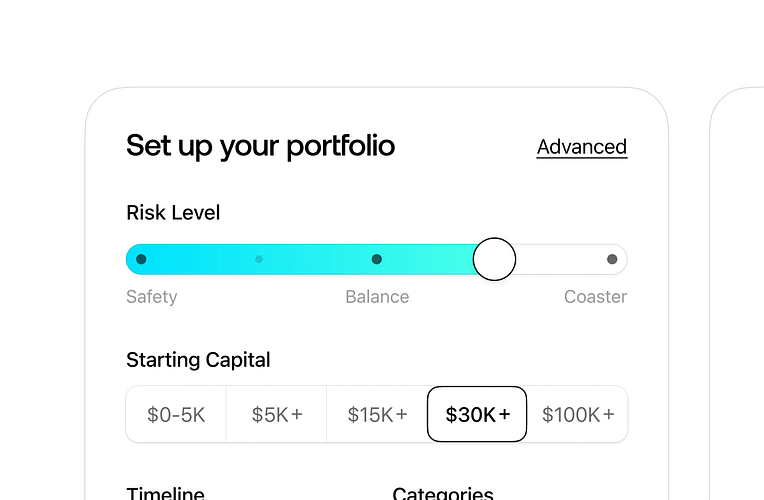
Task: Click the Categories section heading
Action: pyautogui.click(x=442, y=493)
